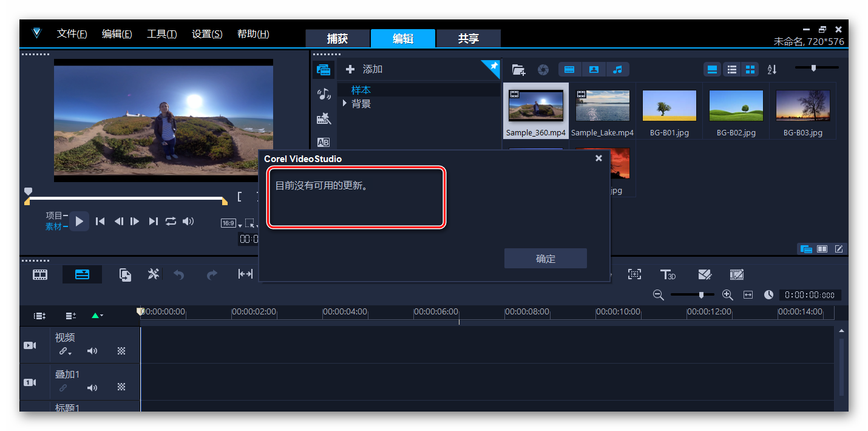
Task: Close the Corel VideoStudio dialog
Action: pos(598,158)
